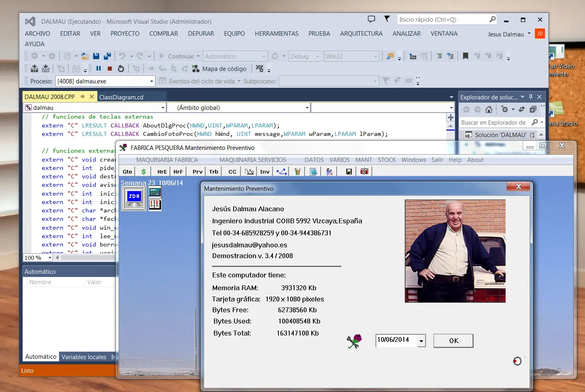Open the HERRAMIENTAS menu
This screenshot has height=392, width=585.
point(276,34)
